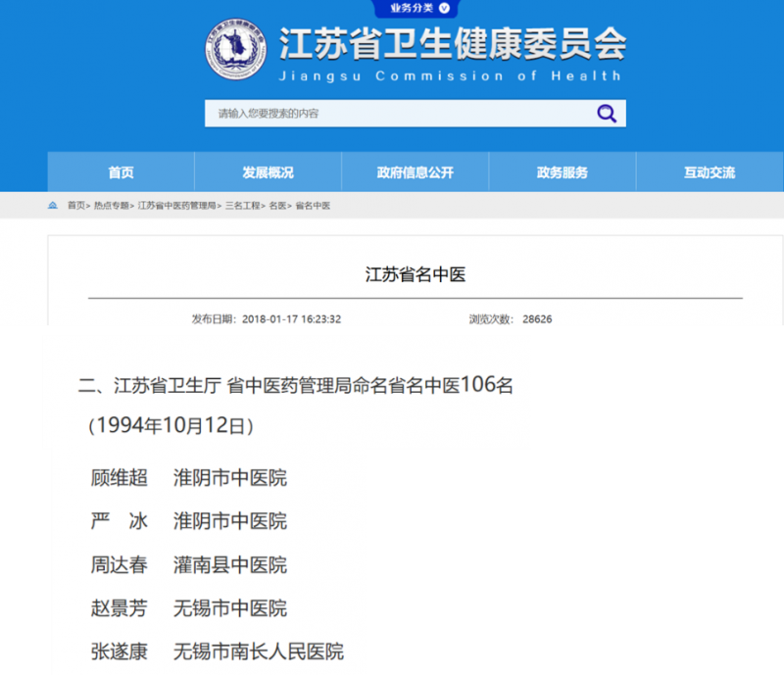This screenshot has height=675, width=784.
Task: Click the search magnifier icon
Action: (606, 114)
